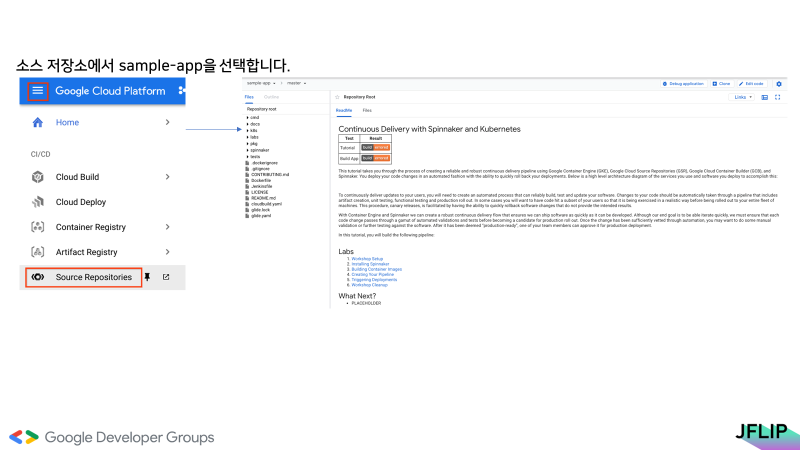Select the Files tab beside ReadMe
Viewport: 800px width, 450px height.
(x=367, y=110)
